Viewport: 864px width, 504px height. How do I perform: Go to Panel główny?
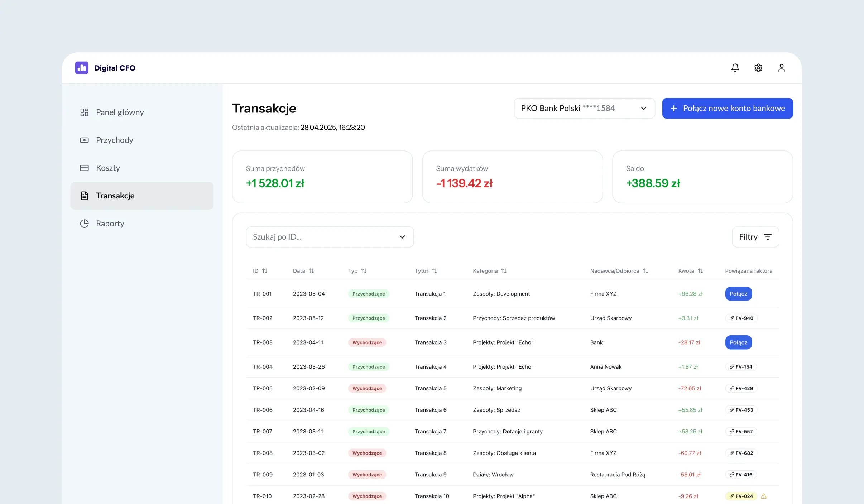pos(142,112)
